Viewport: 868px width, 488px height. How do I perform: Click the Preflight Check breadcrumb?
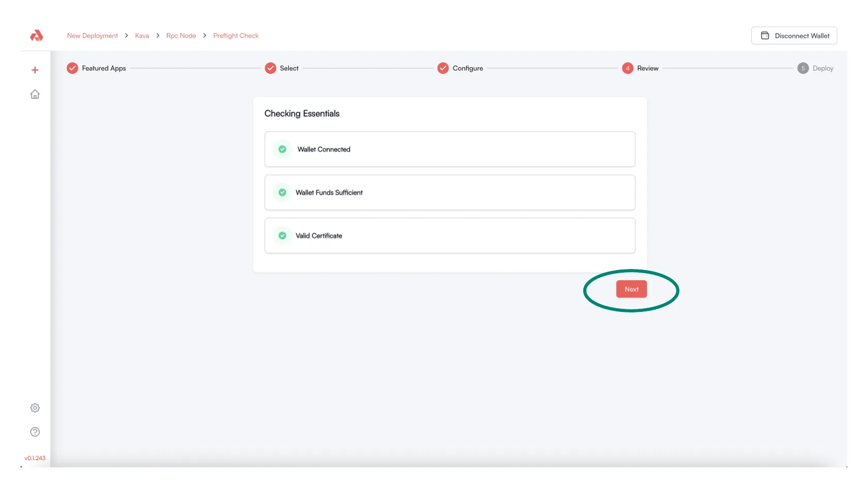click(x=236, y=36)
